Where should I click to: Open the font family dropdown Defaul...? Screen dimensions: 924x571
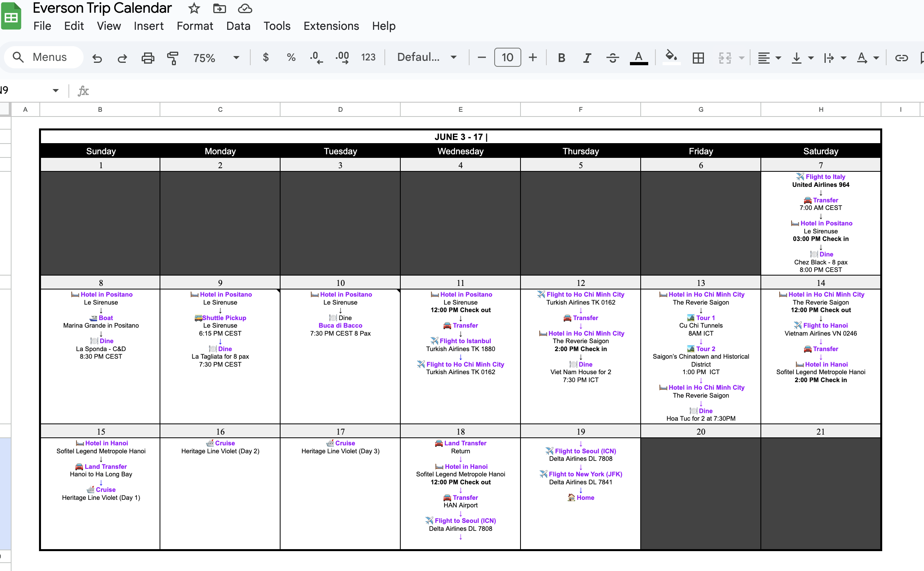click(427, 57)
